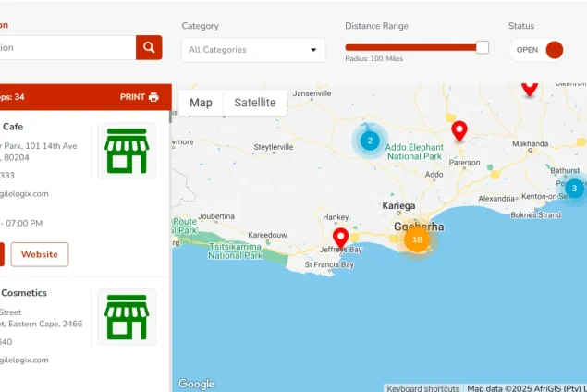Click the Google logo on map
The image size is (587, 392).
coord(196,384)
